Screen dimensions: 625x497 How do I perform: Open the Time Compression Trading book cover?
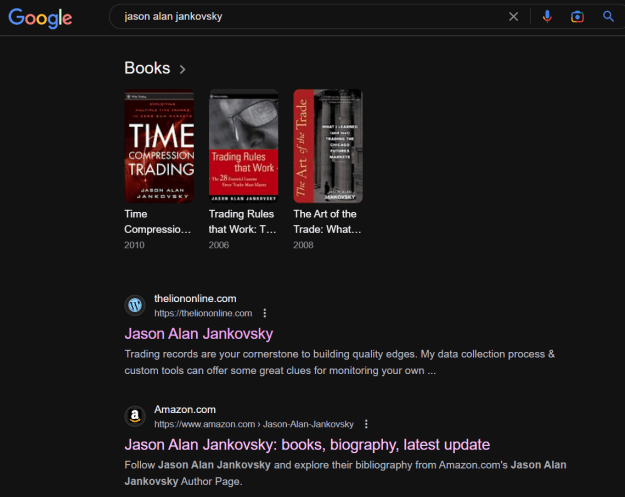click(x=159, y=146)
